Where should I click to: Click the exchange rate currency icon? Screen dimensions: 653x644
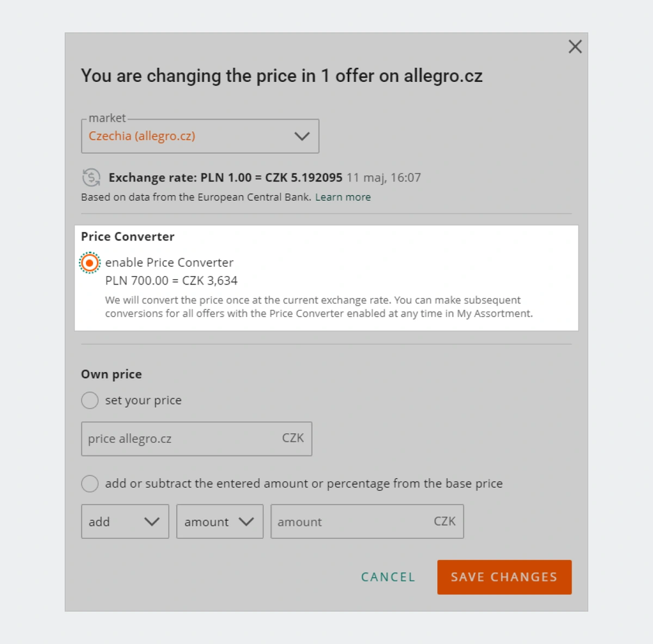91,177
